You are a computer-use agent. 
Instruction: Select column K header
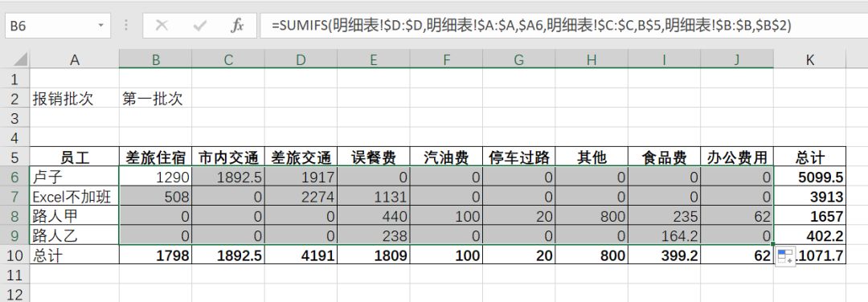[810, 60]
